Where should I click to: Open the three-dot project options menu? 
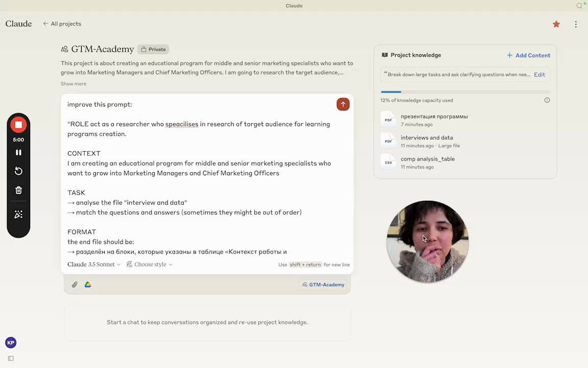[x=576, y=24]
